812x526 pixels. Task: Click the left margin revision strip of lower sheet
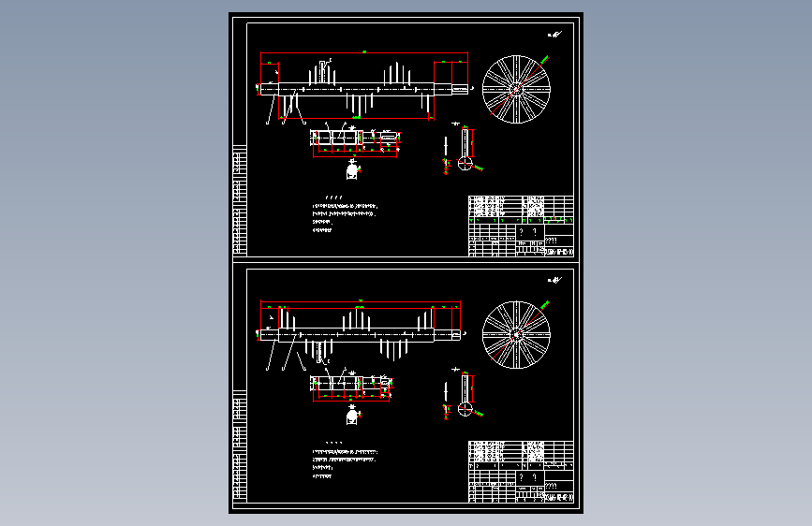(x=240, y=446)
